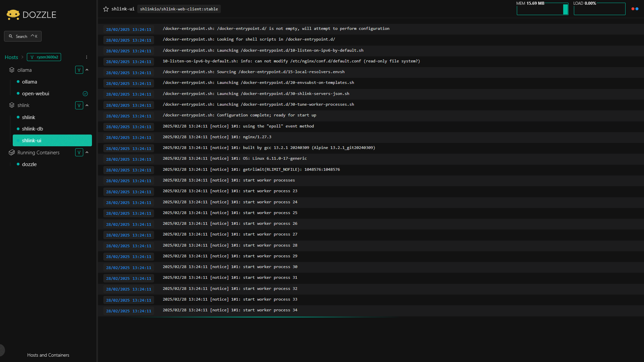
Task: Open the sidebar three-dot options menu
Action: point(87,57)
